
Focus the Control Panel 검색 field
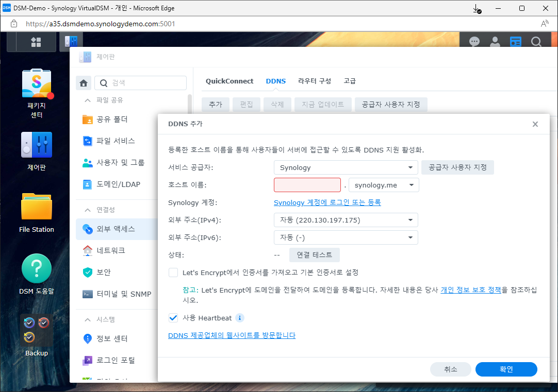pyautogui.click(x=141, y=83)
